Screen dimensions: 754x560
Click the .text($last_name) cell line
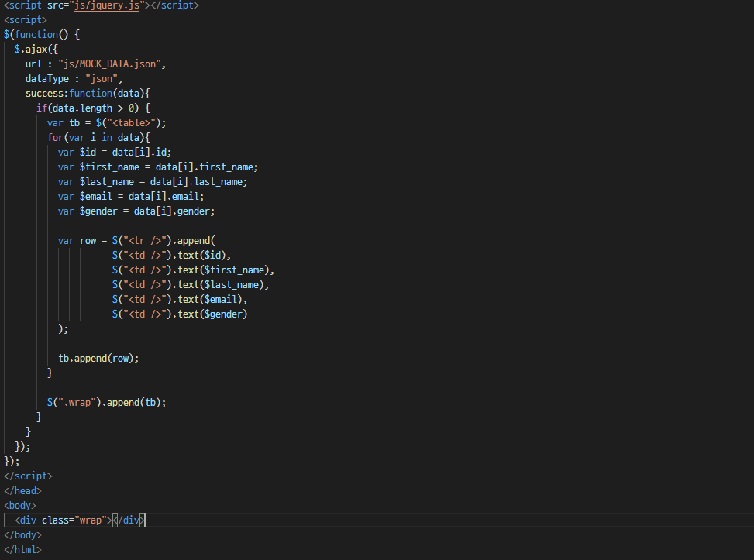(191, 285)
